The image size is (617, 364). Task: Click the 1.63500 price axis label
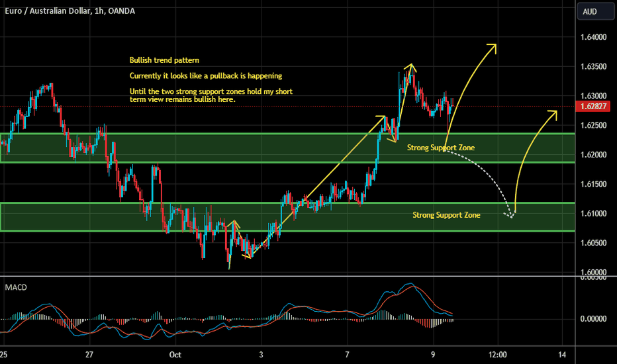[593, 66]
